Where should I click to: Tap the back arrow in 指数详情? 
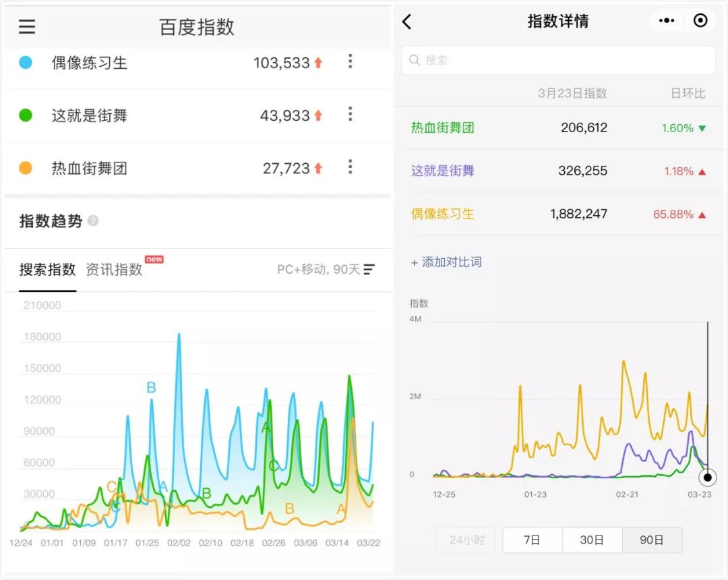pos(406,22)
